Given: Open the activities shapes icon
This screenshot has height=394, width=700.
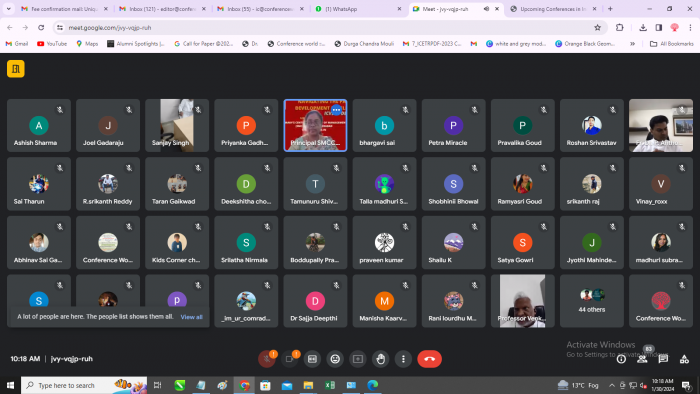Looking at the screenshot, I should pyautogui.click(x=684, y=359).
